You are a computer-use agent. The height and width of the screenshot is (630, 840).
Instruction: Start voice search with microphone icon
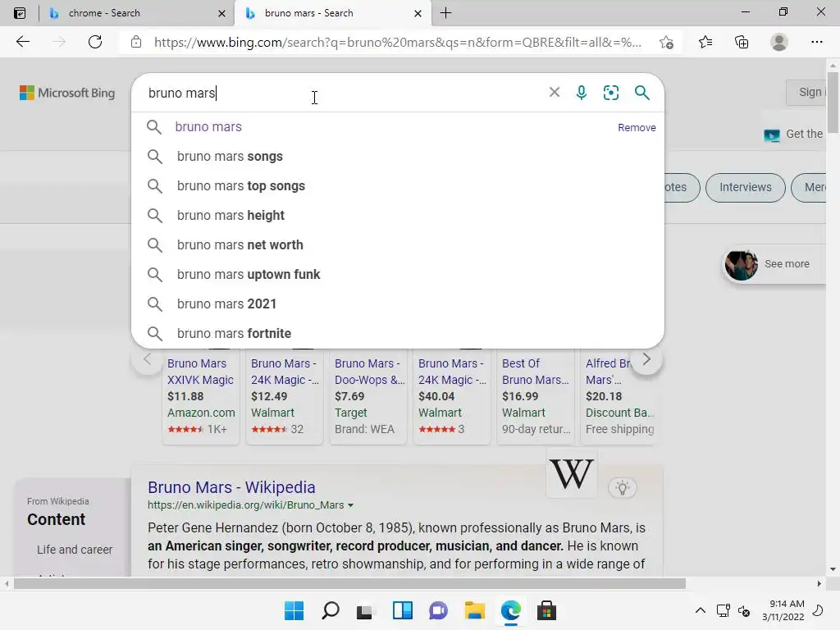582,93
